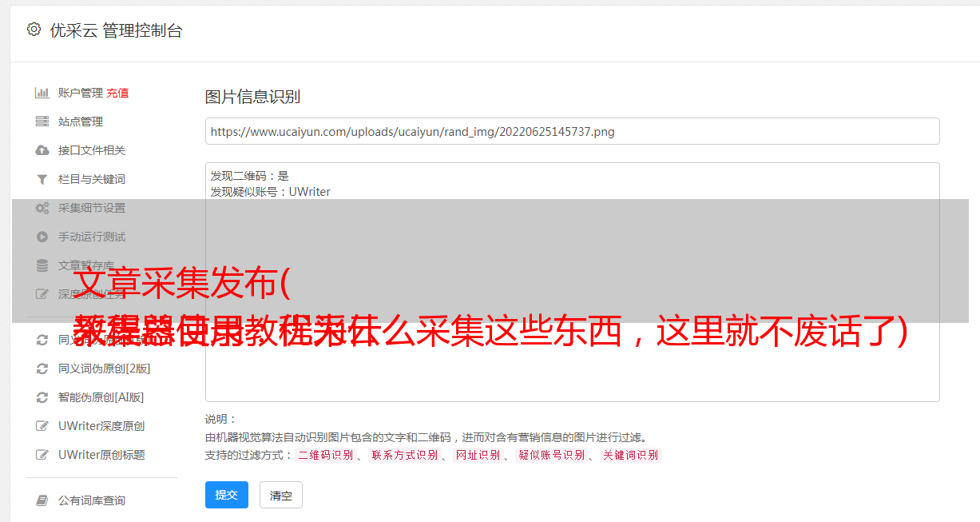Open 站点管理 menu item
980x522 pixels.
click(x=81, y=122)
